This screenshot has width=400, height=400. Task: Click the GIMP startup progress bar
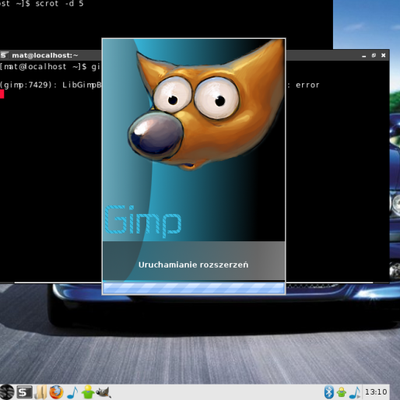[194, 288]
